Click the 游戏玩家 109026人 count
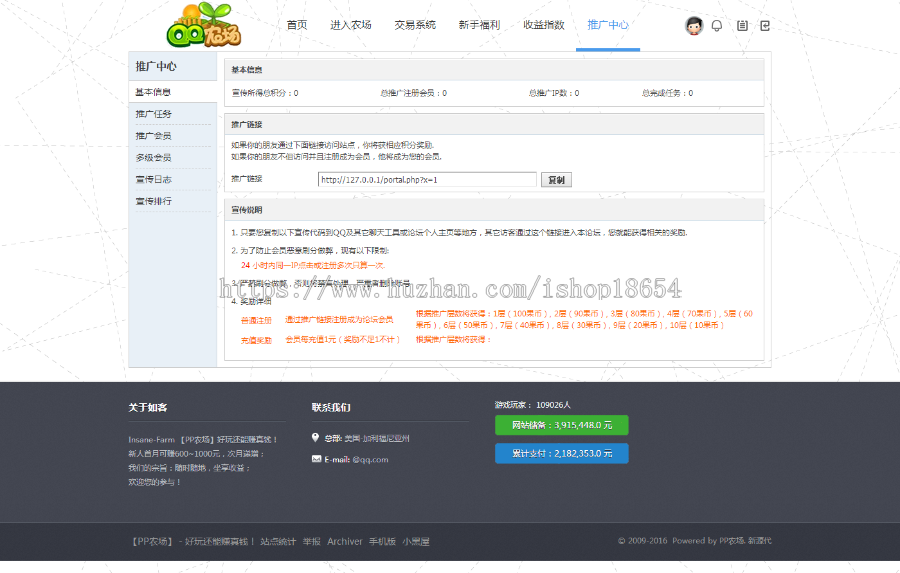Viewport: 900px width, 573px height. (x=533, y=405)
